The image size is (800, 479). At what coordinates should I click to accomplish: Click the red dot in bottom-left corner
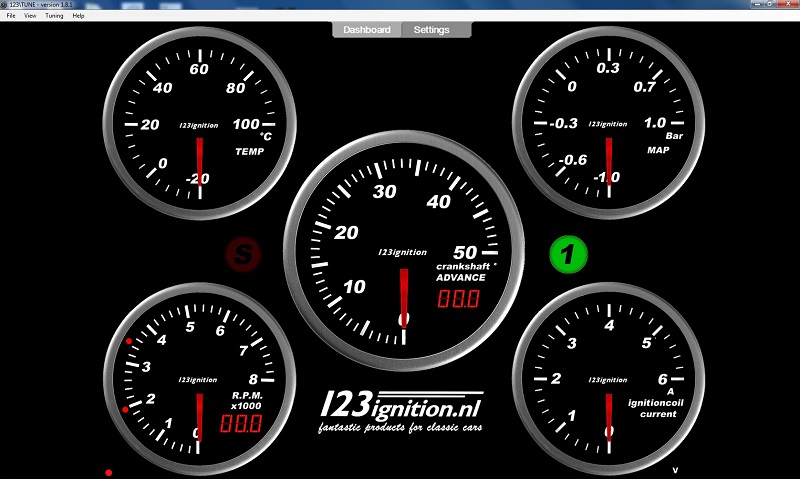tap(108, 471)
